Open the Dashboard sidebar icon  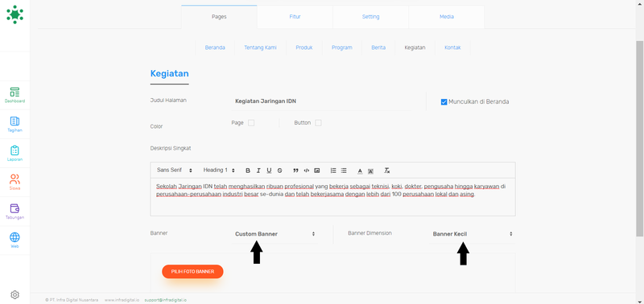coord(14,95)
